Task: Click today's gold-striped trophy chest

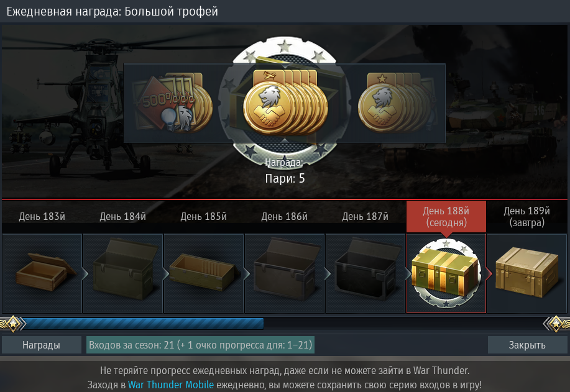Action: click(446, 273)
